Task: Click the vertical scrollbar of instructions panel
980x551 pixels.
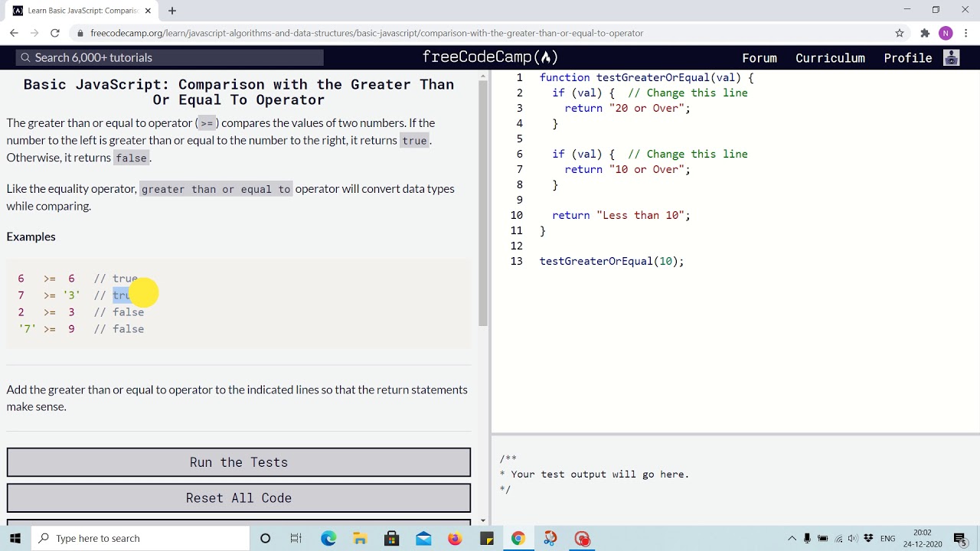Action: [482, 203]
